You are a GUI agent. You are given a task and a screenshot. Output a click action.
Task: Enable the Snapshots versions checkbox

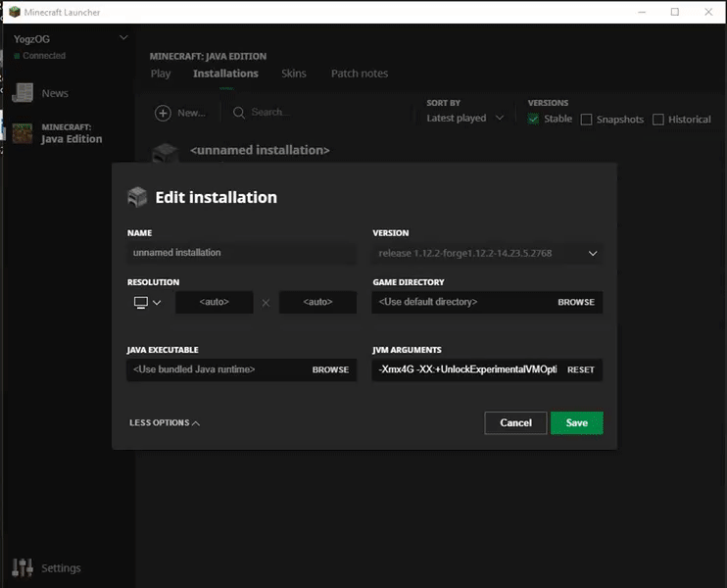(586, 120)
